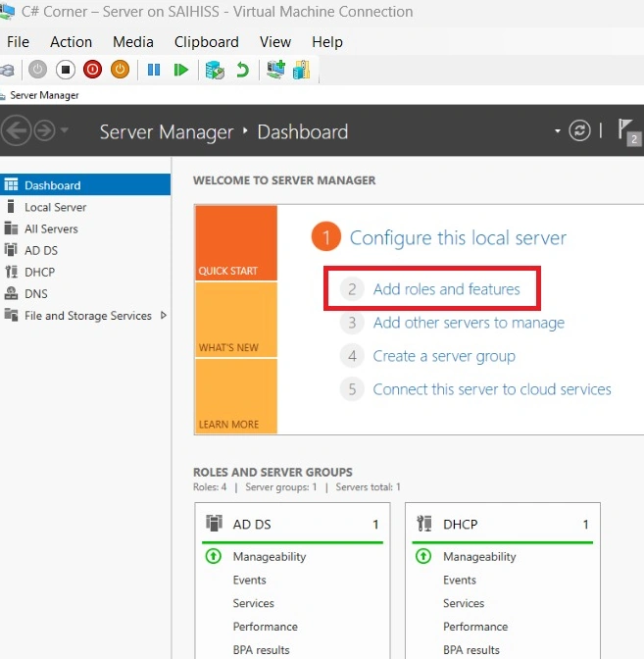Click the green Revert arrow icon
Image resolution: width=644 pixels, height=659 pixels.
click(x=242, y=70)
